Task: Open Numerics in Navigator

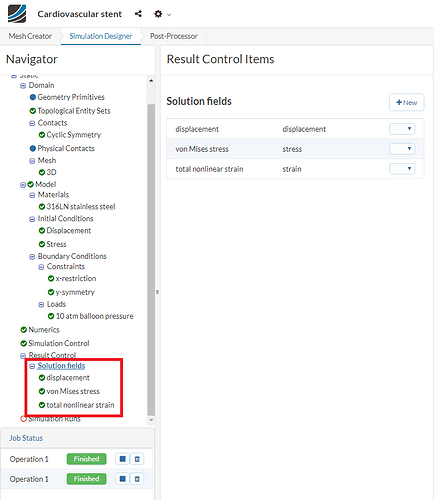Action: (x=44, y=330)
